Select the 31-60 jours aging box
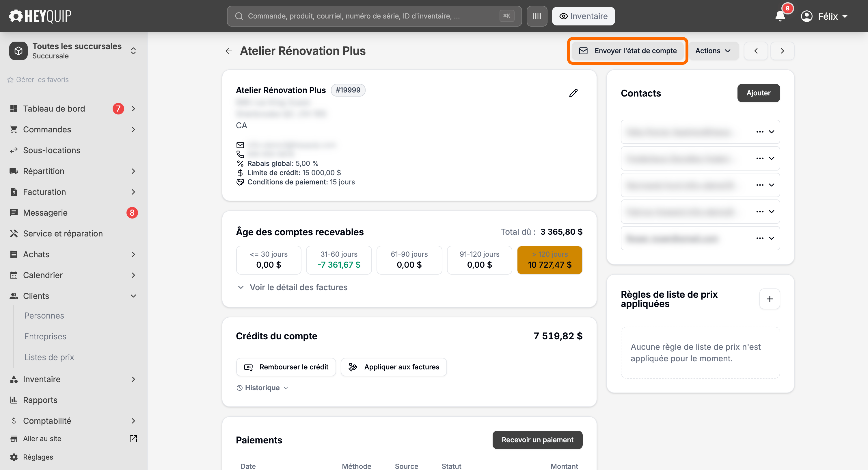868x470 pixels. (339, 260)
